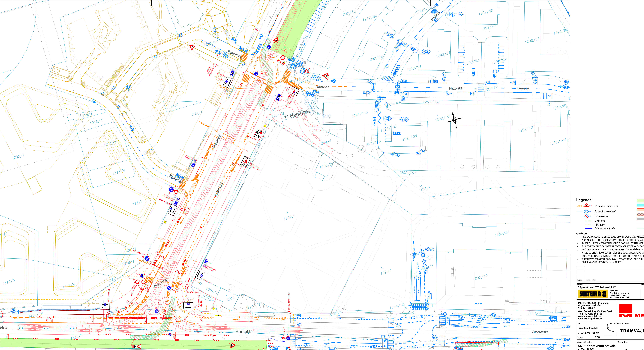Click the Ramonova street label
Viewport: 644px width, 350px height.
(234, 54)
